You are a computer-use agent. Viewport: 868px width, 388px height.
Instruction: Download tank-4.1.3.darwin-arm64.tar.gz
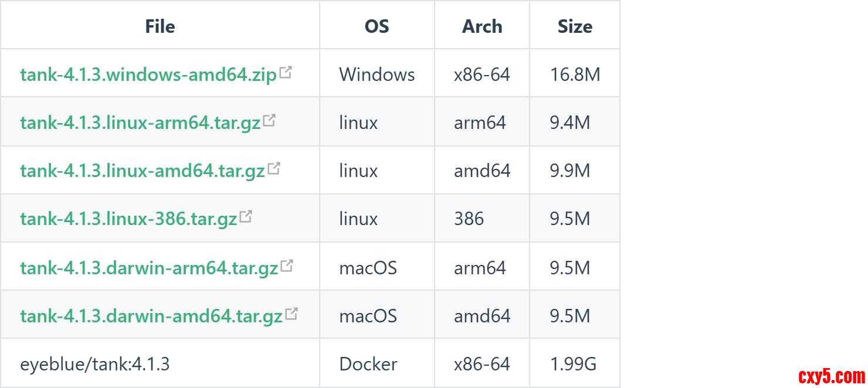click(x=149, y=268)
